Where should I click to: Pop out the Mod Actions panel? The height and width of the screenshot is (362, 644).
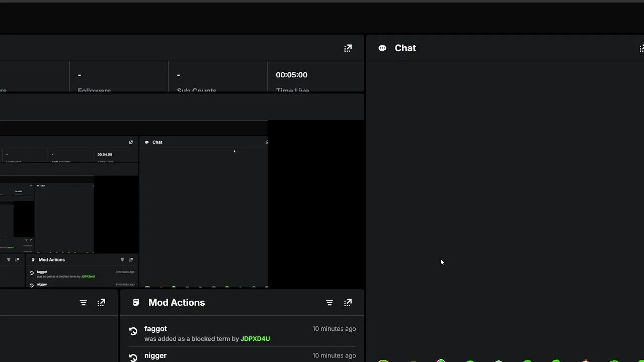[348, 303]
